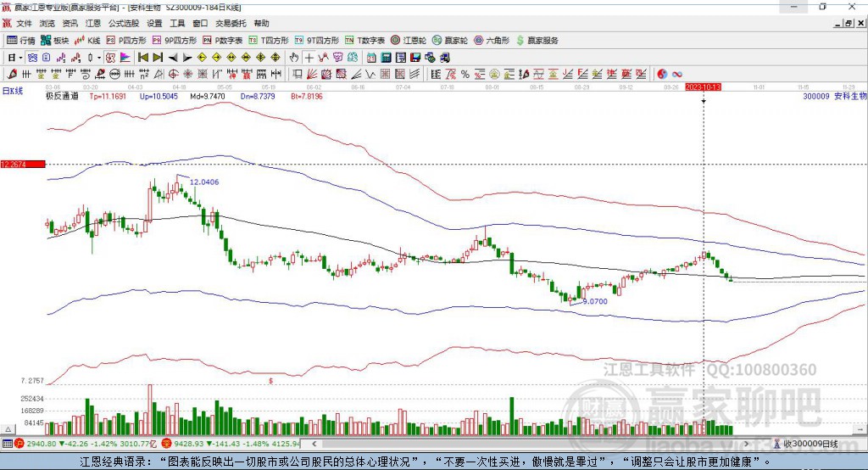The height and width of the screenshot is (470, 868).
Task: Select the 2023-10-13 date marker
Action: point(703,87)
